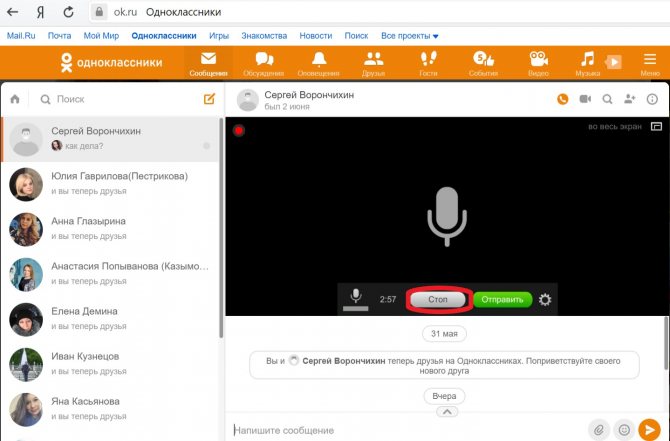670x441 pixels.
Task: Expand recorder with во весь экран icon
Action: (656, 126)
